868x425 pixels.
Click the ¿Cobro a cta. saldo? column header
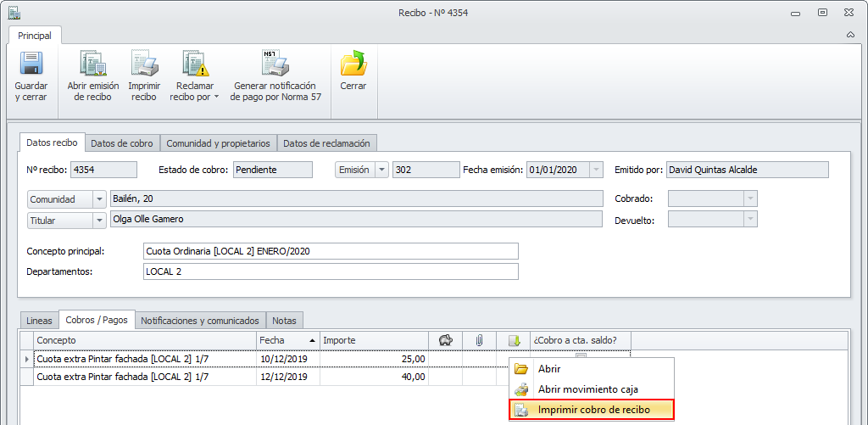click(x=581, y=340)
